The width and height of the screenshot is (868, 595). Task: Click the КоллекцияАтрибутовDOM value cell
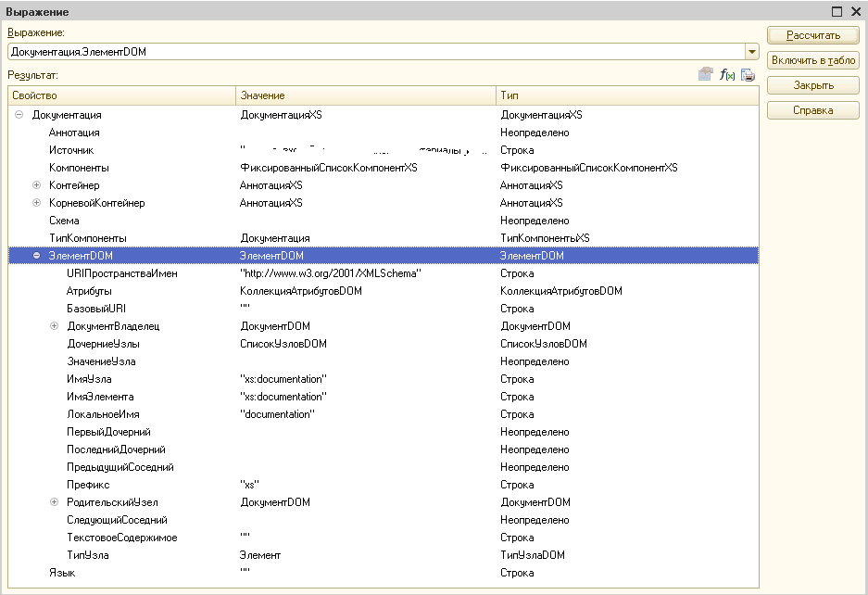coord(300,291)
